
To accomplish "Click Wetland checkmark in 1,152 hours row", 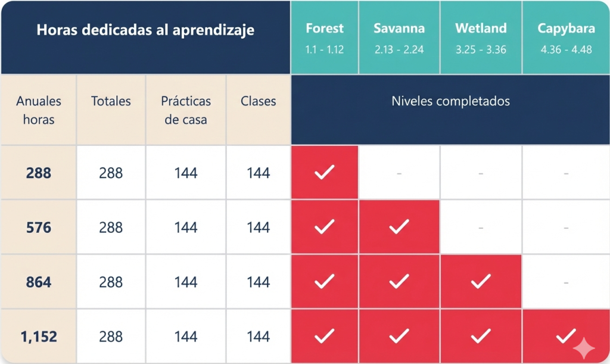I will tap(481, 336).
